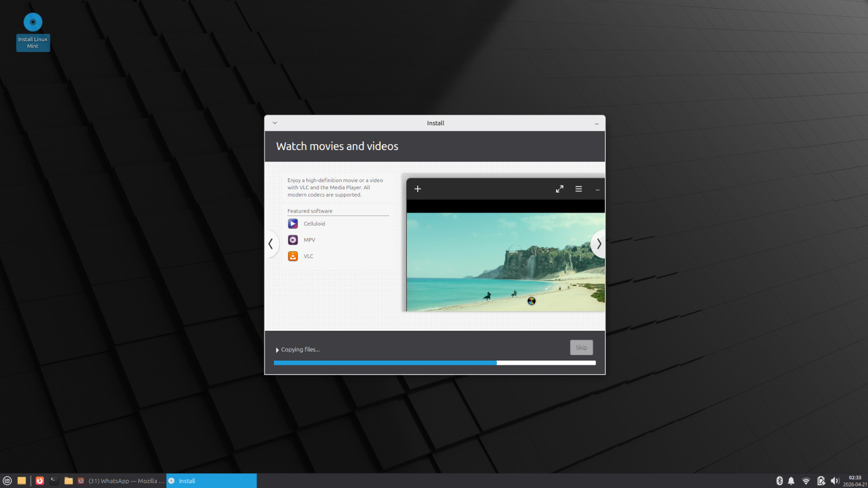Open the volume control applet
Image resolution: width=868 pixels, height=488 pixels.
(x=835, y=481)
